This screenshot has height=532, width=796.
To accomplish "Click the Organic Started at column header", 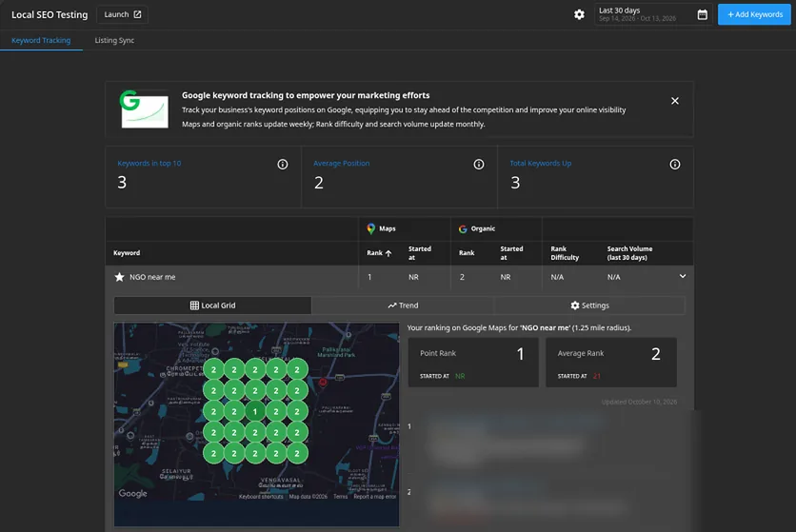I will pyautogui.click(x=511, y=253).
